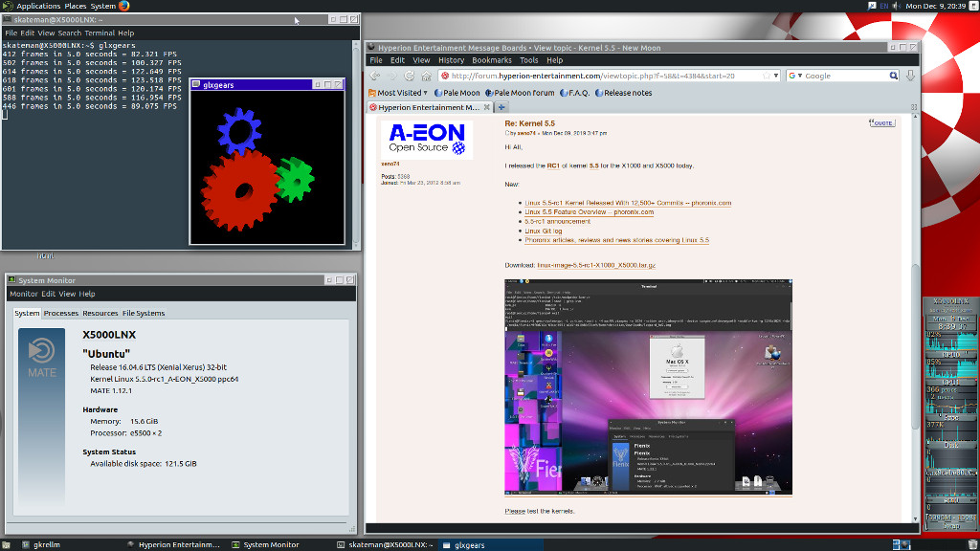Open the 'Re: Kernel 5.5' post title link
This screenshot has height=551, width=980.
click(x=529, y=123)
